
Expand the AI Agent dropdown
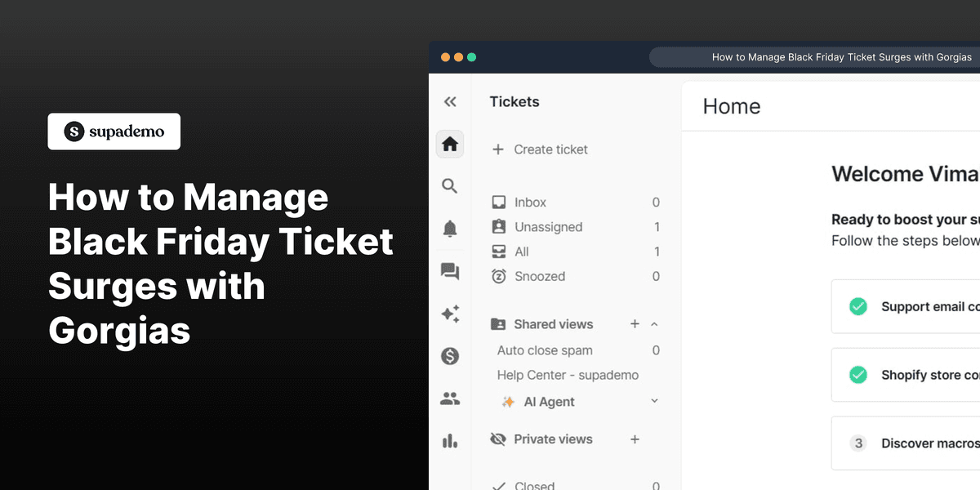coord(653,401)
